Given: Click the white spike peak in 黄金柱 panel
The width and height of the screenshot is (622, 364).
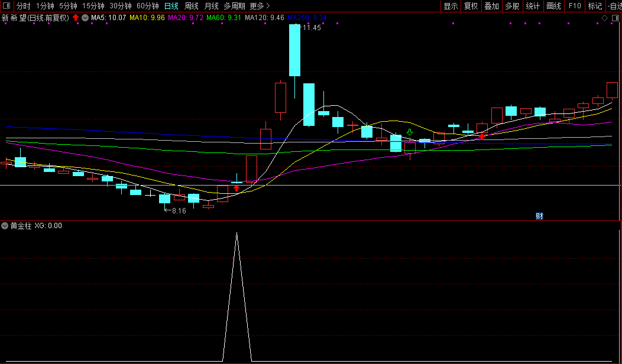Looking at the screenshot, I should (x=237, y=233).
